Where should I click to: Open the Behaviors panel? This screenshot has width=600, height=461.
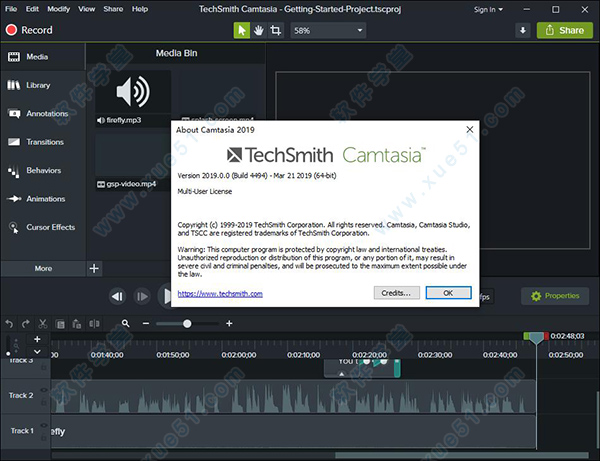tap(42, 170)
